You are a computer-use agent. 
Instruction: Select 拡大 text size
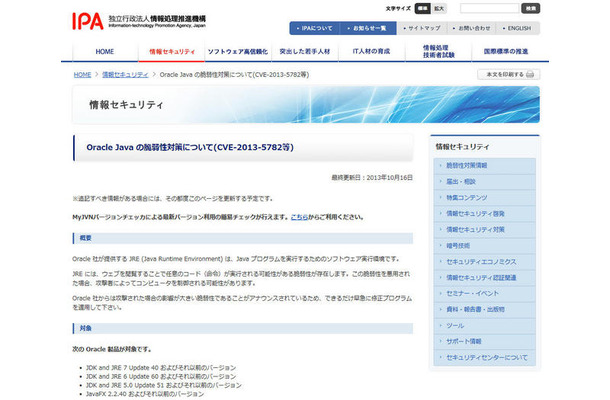point(439,8)
